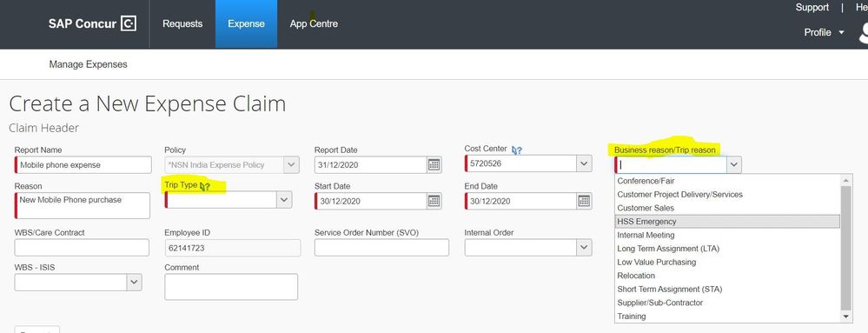This screenshot has width=868, height=333.
Task: Click the Service Order Number field
Action: [382, 248]
